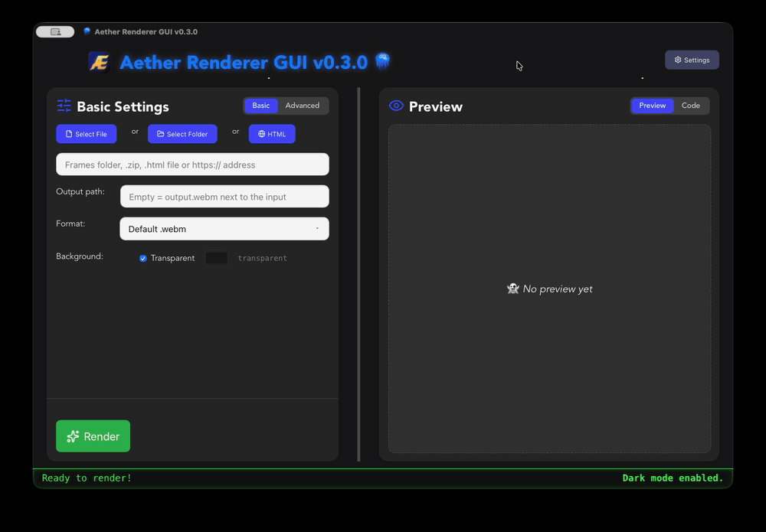This screenshot has width=766, height=532.
Task: Click the eye icon next to Preview
Action: tap(396, 106)
